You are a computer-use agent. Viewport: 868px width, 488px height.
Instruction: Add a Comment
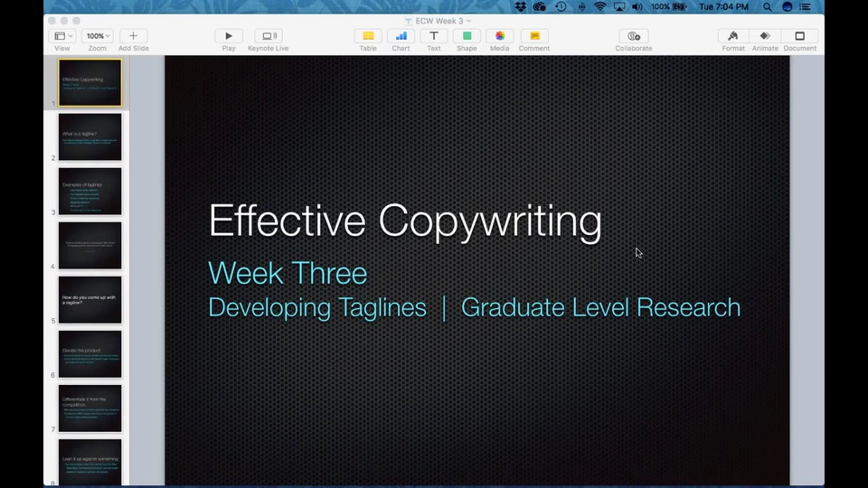(x=534, y=36)
